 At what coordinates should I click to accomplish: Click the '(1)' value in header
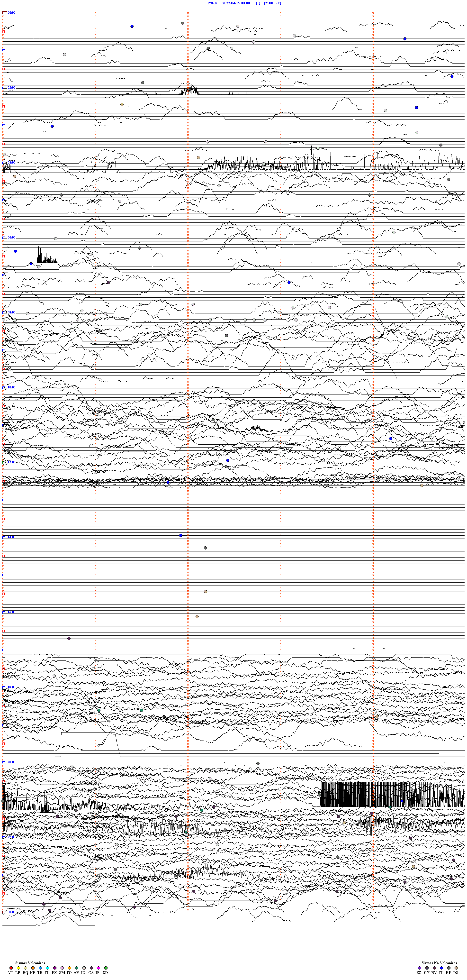258,3
